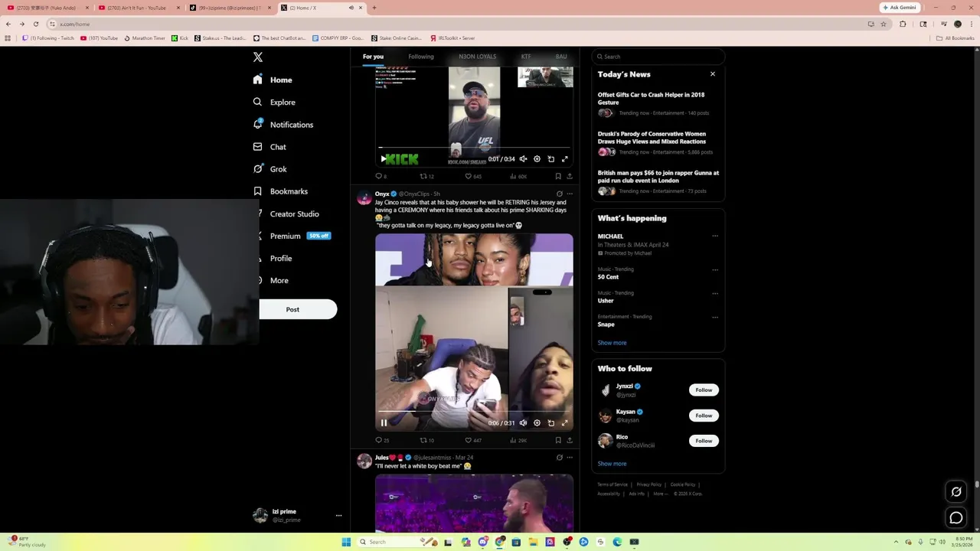980x551 pixels.
Task: Unmute the Kick video in top post
Action: tap(523, 159)
